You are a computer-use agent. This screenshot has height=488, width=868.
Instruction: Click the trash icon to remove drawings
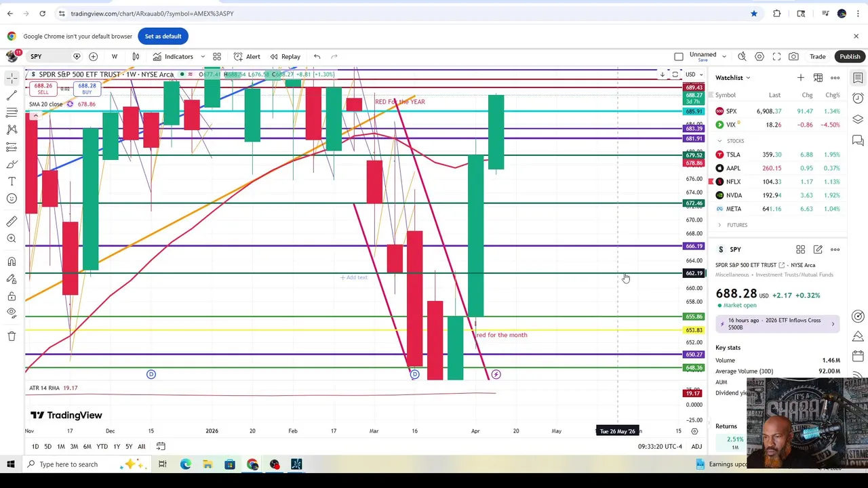tap(12, 336)
